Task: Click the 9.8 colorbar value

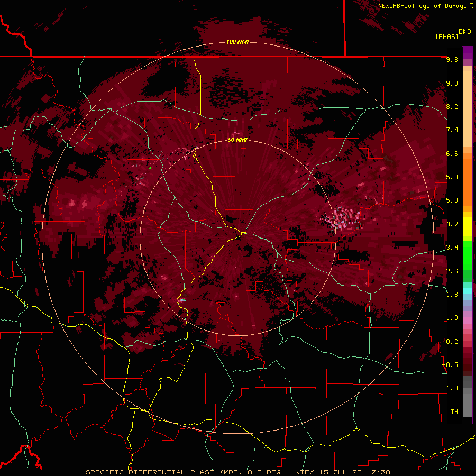Action: (x=452, y=60)
